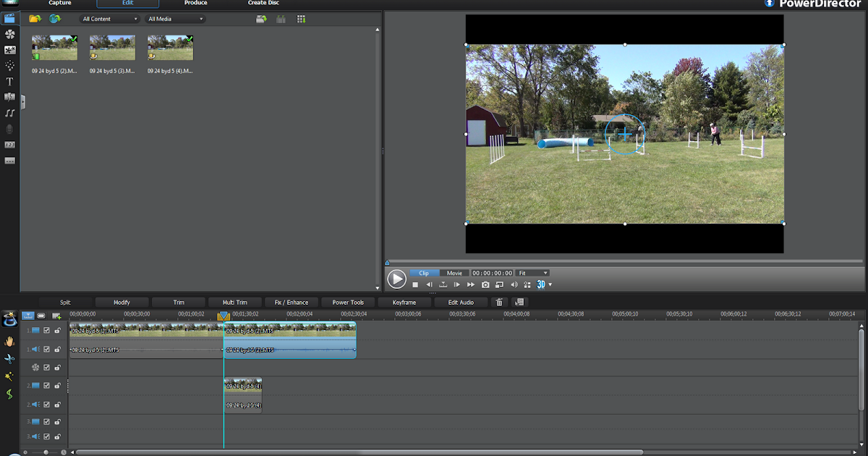Switch to the Produce tab

click(195, 3)
